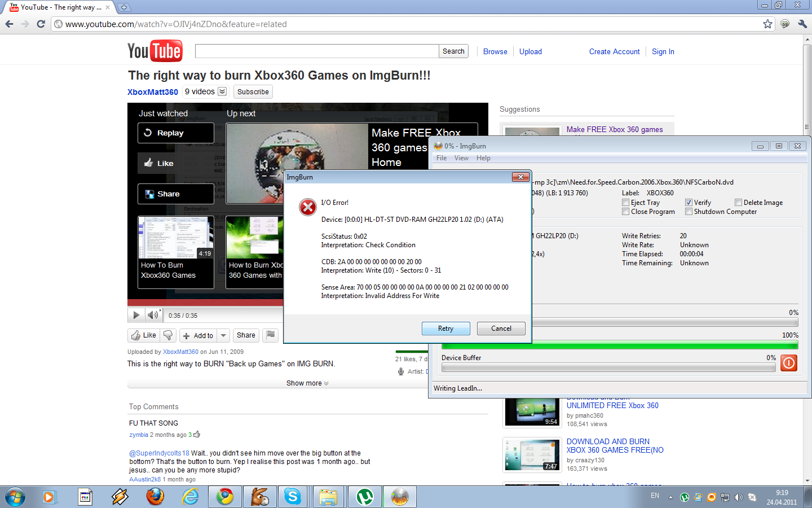Open Firefox from the taskbar
Viewport: 812px width, 508px height.
155,497
